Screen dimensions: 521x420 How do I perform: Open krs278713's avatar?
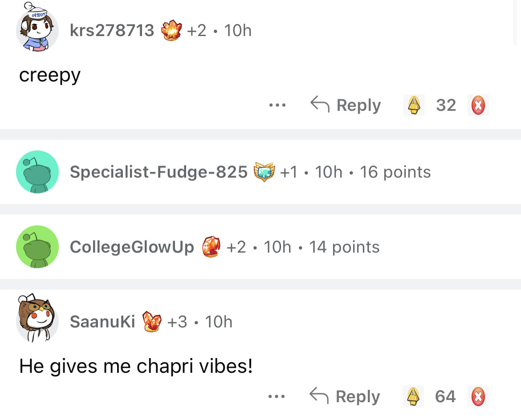[x=37, y=30]
